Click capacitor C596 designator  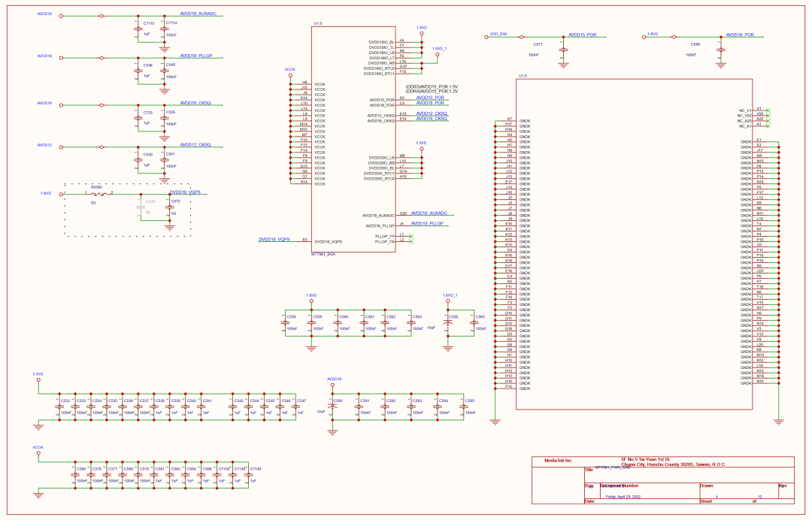(x=695, y=44)
